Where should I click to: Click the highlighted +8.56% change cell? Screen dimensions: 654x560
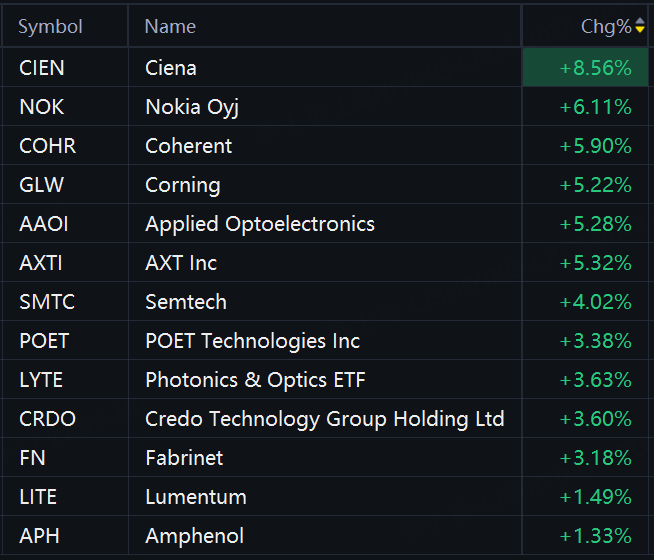585,68
